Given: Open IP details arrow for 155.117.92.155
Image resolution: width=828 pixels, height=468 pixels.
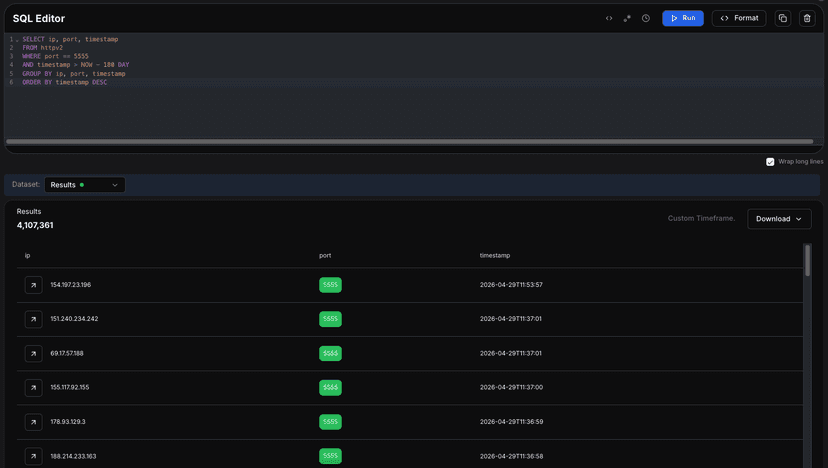Looking at the screenshot, I should pyautogui.click(x=33, y=387).
